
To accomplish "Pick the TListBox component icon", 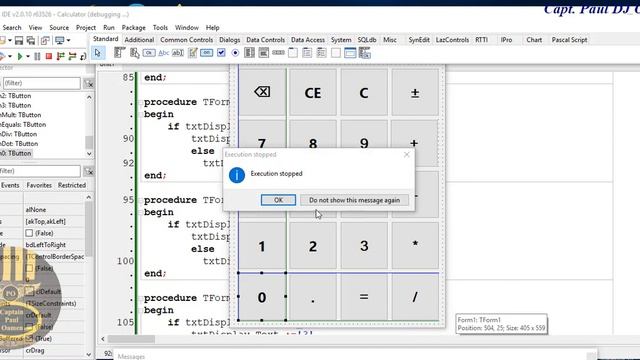I will coord(249,53).
